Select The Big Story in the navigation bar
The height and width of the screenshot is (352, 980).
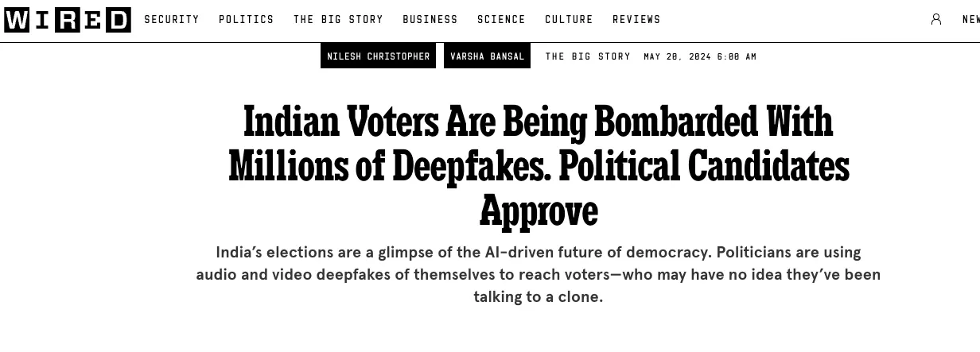click(x=338, y=19)
